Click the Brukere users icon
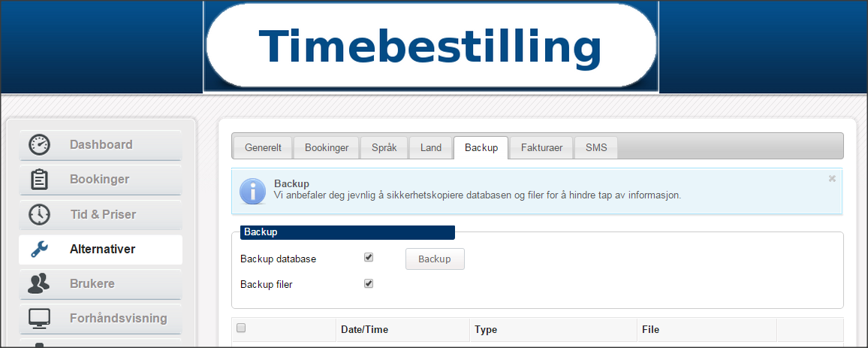Screen dimensions: 868x348 point(39,284)
